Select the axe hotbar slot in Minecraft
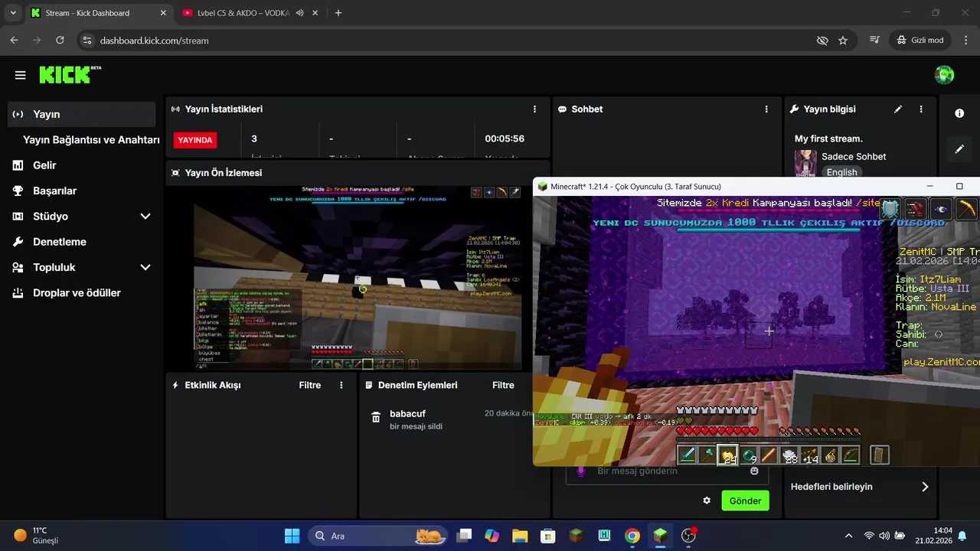The width and height of the screenshot is (980, 551). pyautogui.click(x=707, y=455)
